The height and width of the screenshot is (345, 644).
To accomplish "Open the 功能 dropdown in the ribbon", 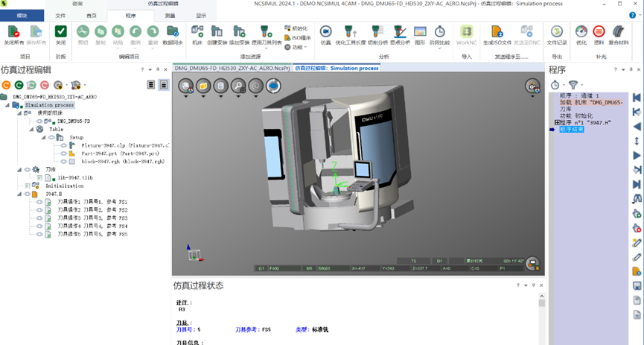I will (x=296, y=47).
